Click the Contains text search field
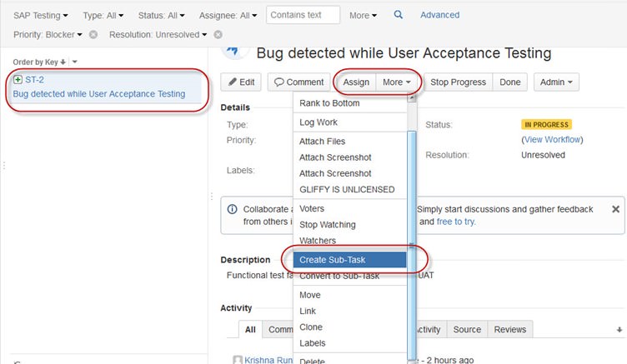 (x=303, y=15)
